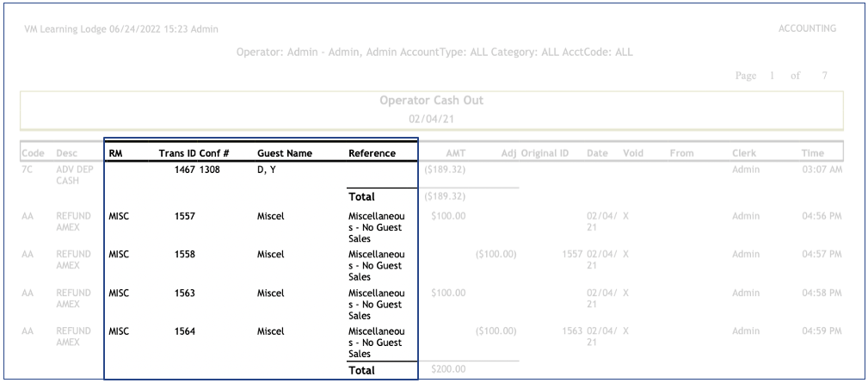The image size is (868, 383).
Task: Click the Time column header
Action: click(812, 153)
